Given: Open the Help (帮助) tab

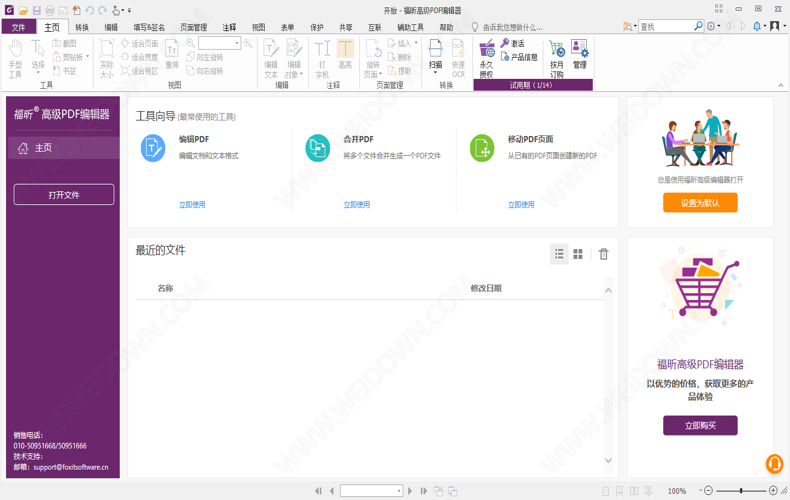Looking at the screenshot, I should point(446,27).
